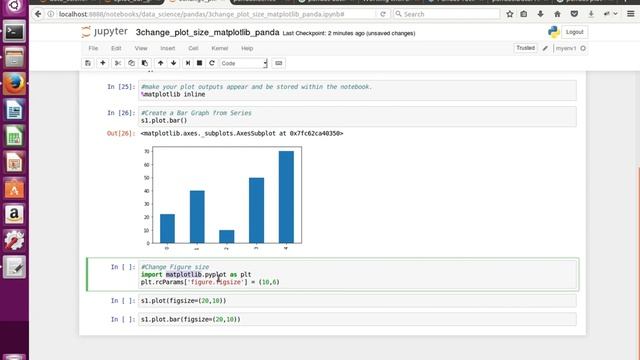
Task: Open the downloads arrow in the browser toolbar
Action: point(540,14)
